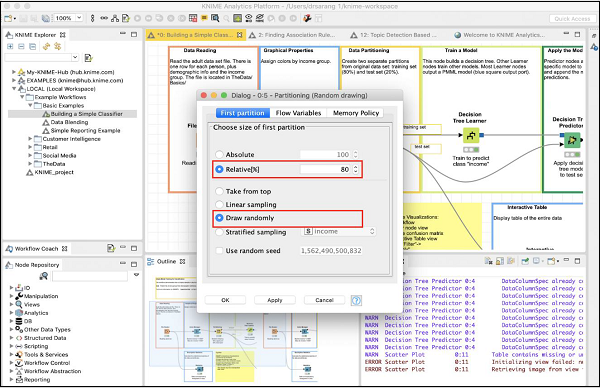Select the Draw randomly option
This screenshot has height=388, width=600.
[x=219, y=218]
